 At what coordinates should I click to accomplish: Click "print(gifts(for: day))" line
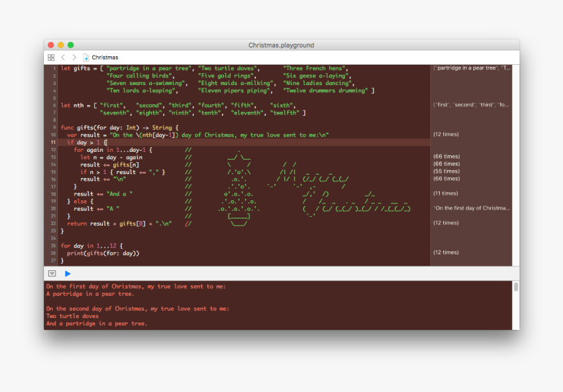click(103, 253)
